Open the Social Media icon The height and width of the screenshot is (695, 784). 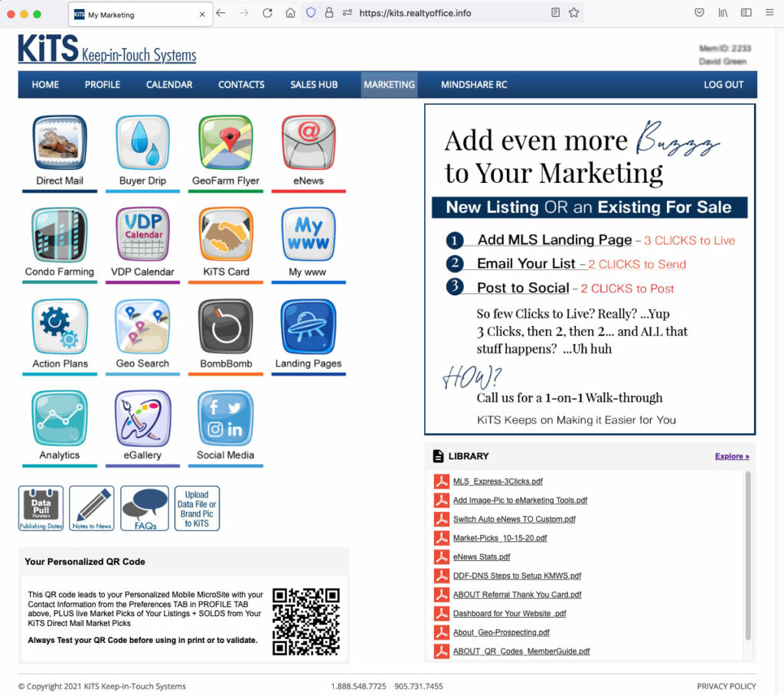click(x=226, y=418)
